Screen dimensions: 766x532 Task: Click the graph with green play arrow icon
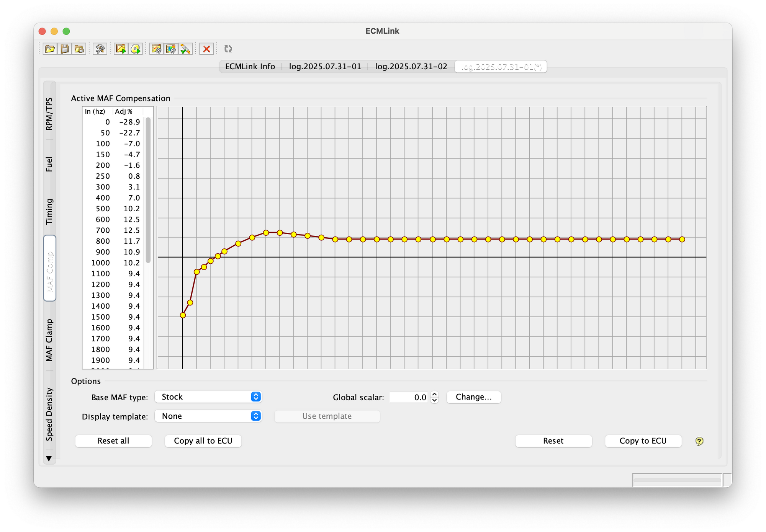coord(121,49)
